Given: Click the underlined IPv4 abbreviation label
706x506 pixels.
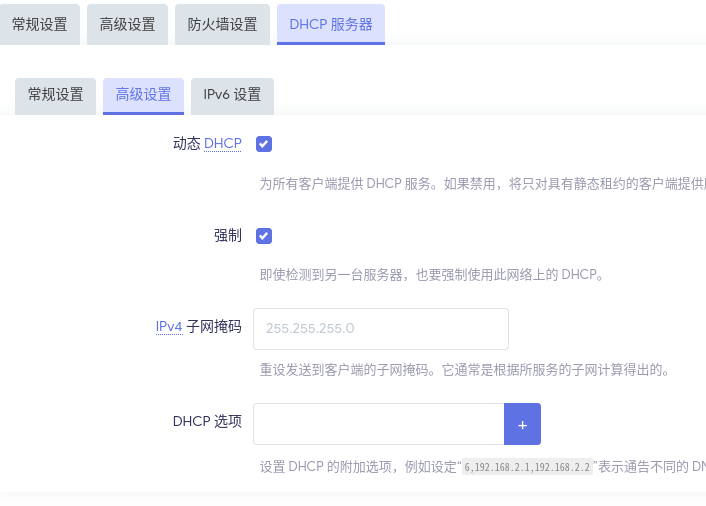Looking at the screenshot, I should (169, 327).
